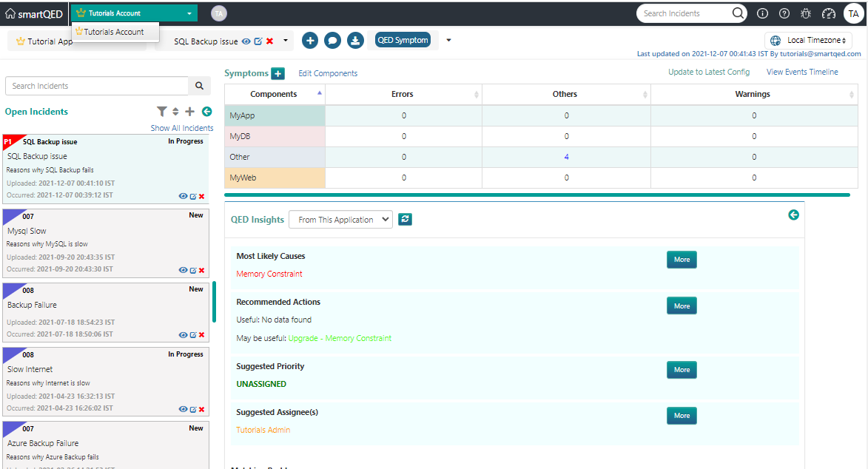This screenshot has width=868, height=469.
Task: Toggle eye icon on Slow Internet incident
Action: coord(182,409)
